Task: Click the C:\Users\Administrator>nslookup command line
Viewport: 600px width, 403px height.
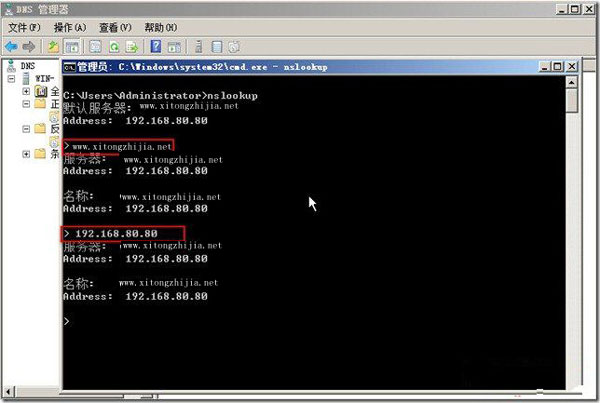Action: pos(160,95)
